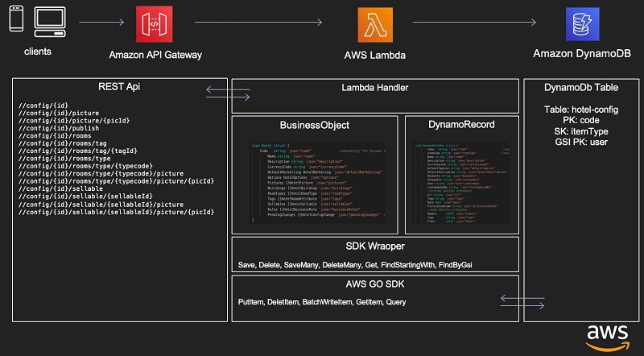Click the '//config/{id}/rooms/tag' route
The image size is (644, 356).
63,143
